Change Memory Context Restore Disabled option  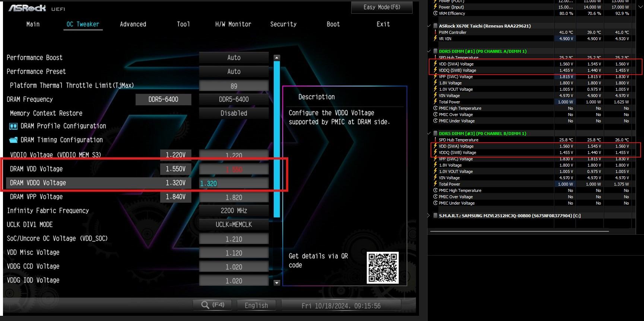click(234, 113)
